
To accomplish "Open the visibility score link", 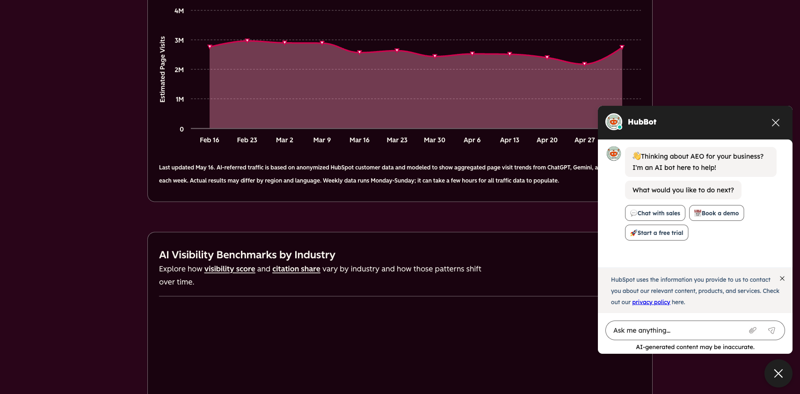I will [230, 269].
